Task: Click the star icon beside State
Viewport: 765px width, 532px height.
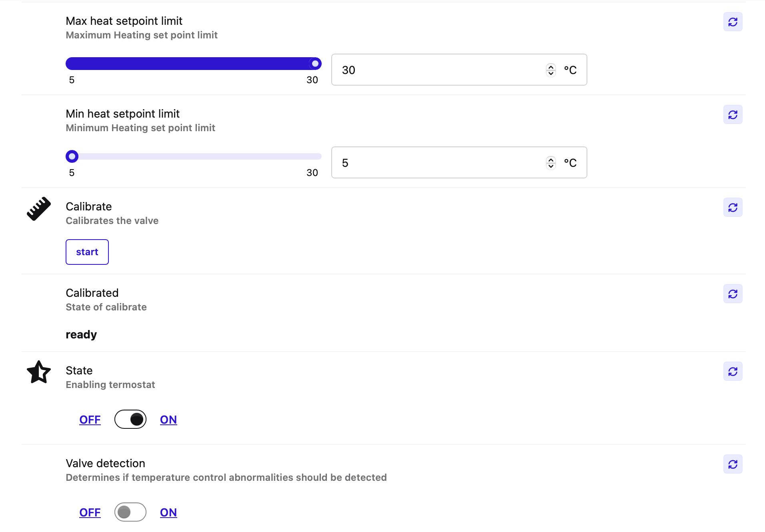Action: click(39, 372)
